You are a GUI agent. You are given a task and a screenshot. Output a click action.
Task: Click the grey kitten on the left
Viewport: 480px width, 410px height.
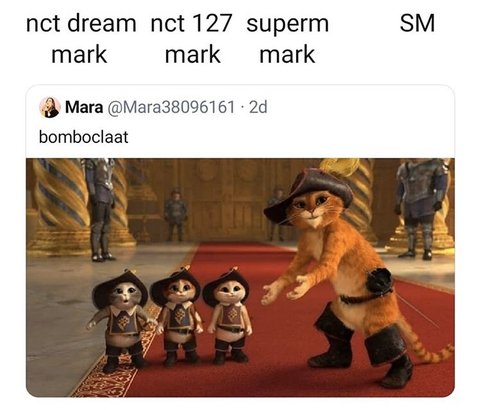(120, 322)
